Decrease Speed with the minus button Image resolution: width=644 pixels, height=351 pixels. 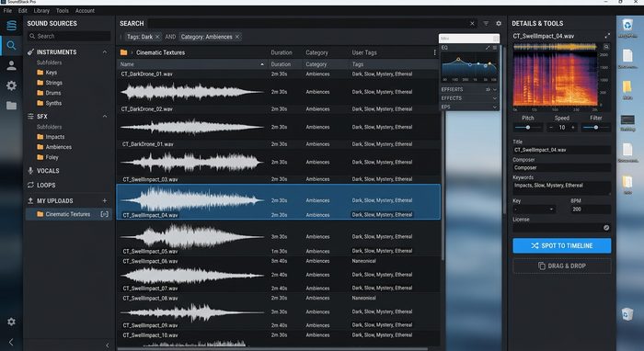(x=551, y=128)
